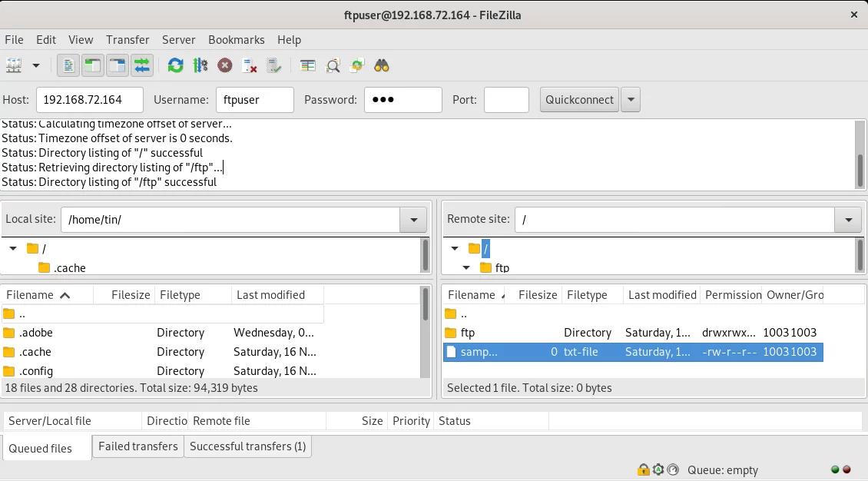Toggle synchronized browsing icon
This screenshot has height=481, width=868.
[x=357, y=66]
